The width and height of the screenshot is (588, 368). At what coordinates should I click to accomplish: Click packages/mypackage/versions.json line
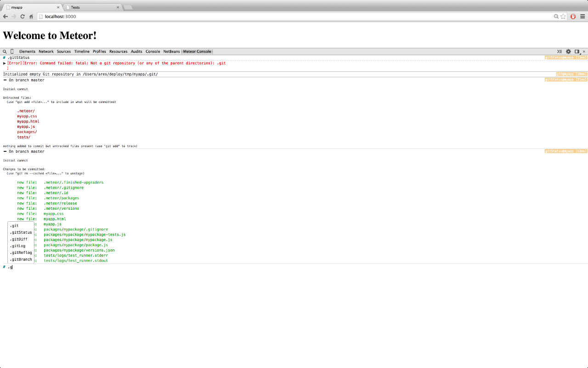79,250
